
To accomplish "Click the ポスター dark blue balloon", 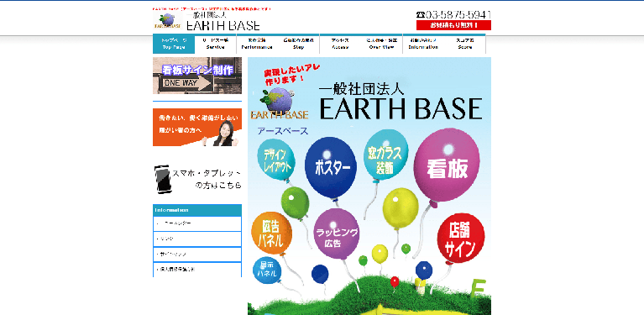I will (331, 167).
